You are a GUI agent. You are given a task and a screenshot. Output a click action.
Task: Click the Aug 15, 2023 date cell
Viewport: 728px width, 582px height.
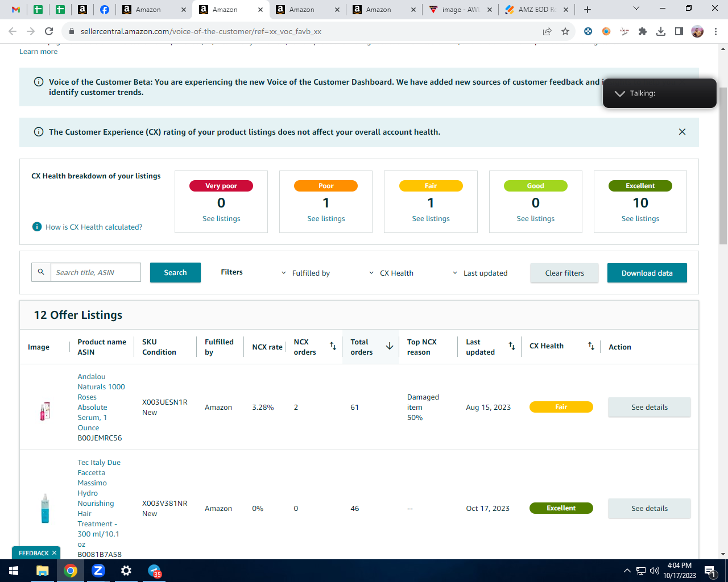[x=488, y=407]
